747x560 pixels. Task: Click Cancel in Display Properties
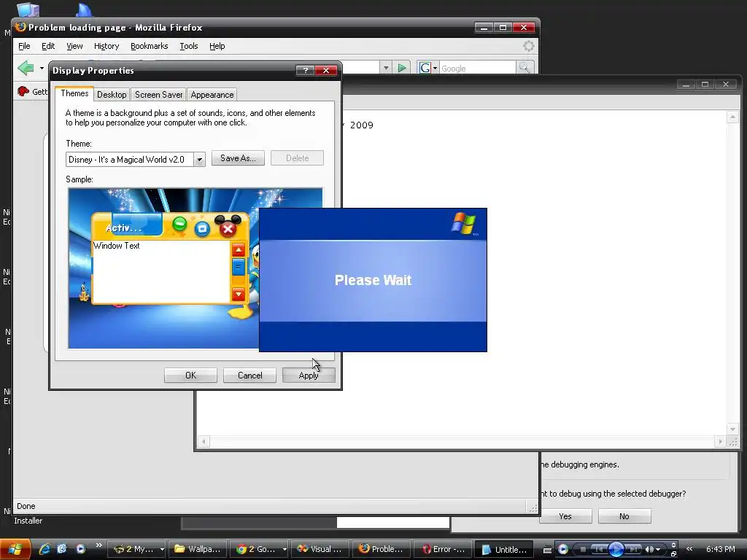pyautogui.click(x=249, y=376)
